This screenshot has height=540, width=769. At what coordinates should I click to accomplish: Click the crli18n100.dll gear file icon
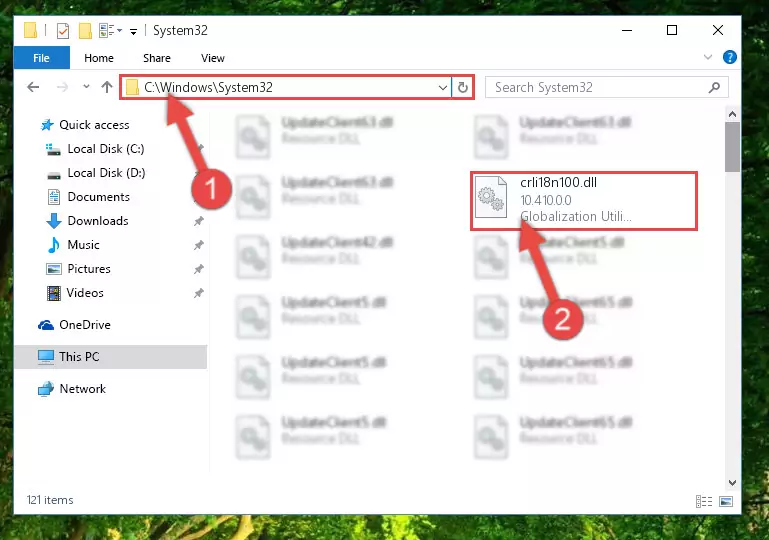point(491,197)
